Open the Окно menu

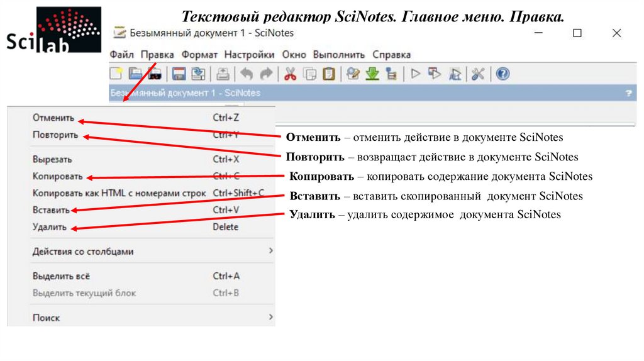coord(294,55)
